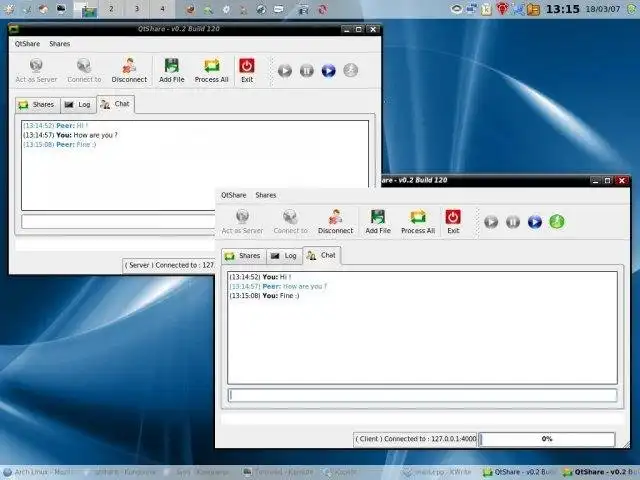
Task: Click Add File icon in the client QtShare window
Action: 378,217
